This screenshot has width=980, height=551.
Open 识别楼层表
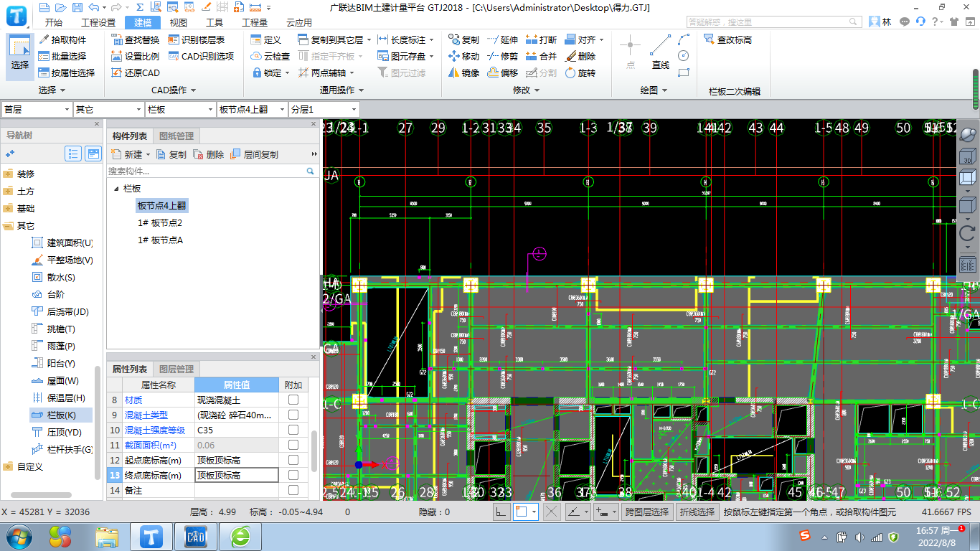tap(197, 39)
